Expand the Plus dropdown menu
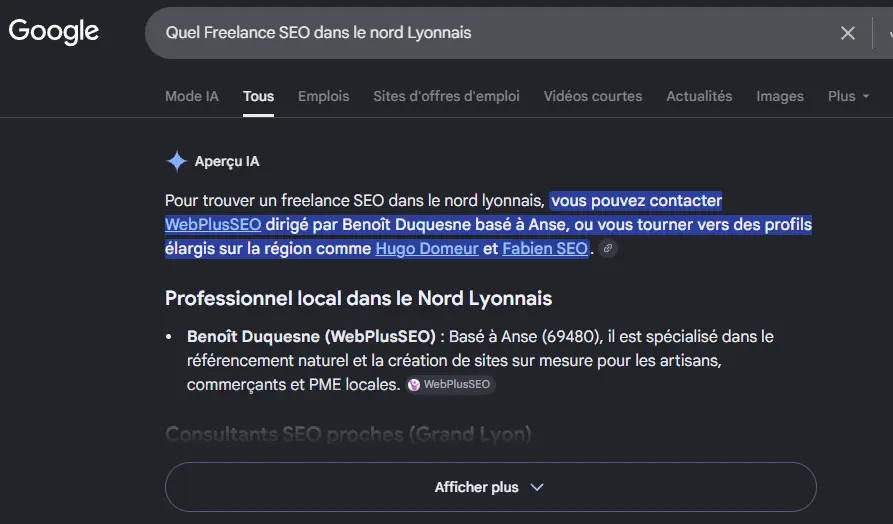The width and height of the screenshot is (893, 524). [849, 96]
